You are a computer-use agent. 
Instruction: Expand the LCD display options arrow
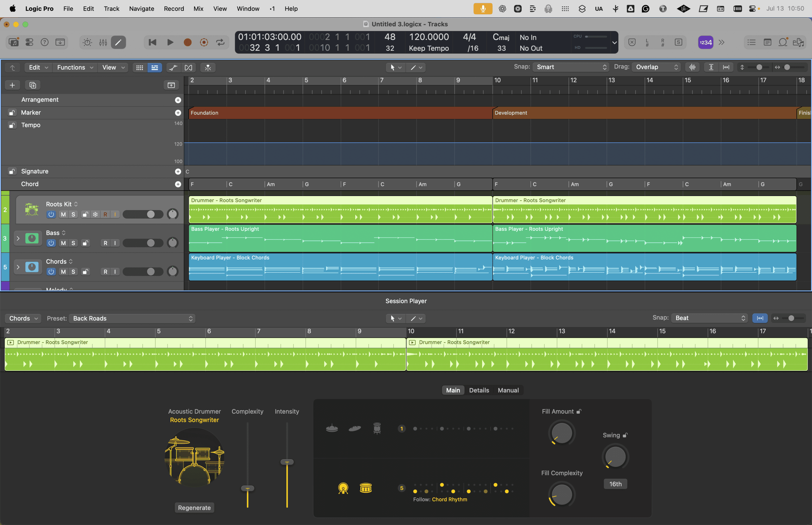click(614, 43)
